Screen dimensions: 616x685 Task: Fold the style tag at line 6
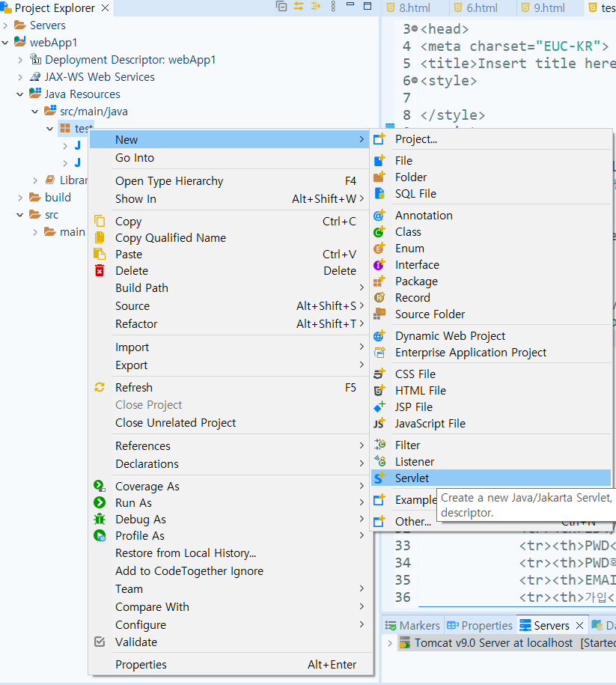coord(415,80)
